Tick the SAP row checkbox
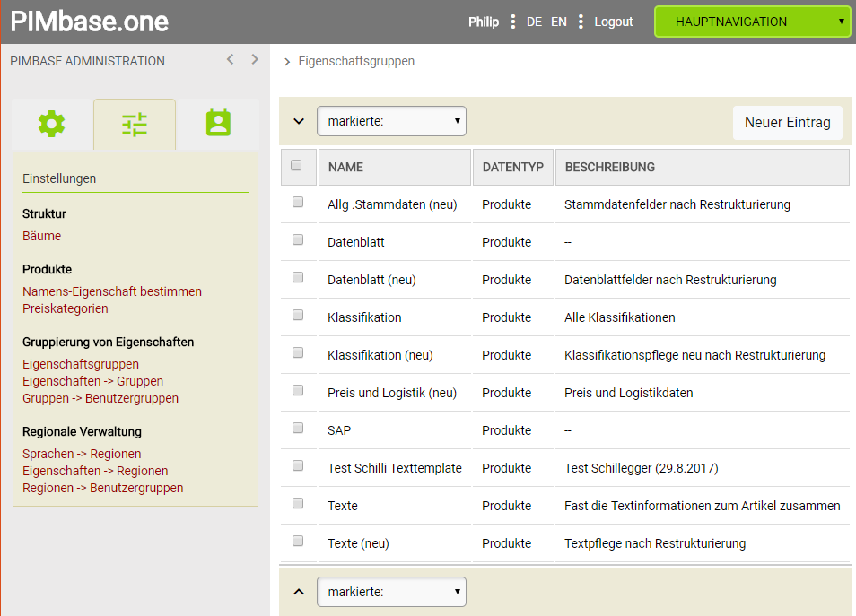Image resolution: width=856 pixels, height=616 pixels. [298, 429]
